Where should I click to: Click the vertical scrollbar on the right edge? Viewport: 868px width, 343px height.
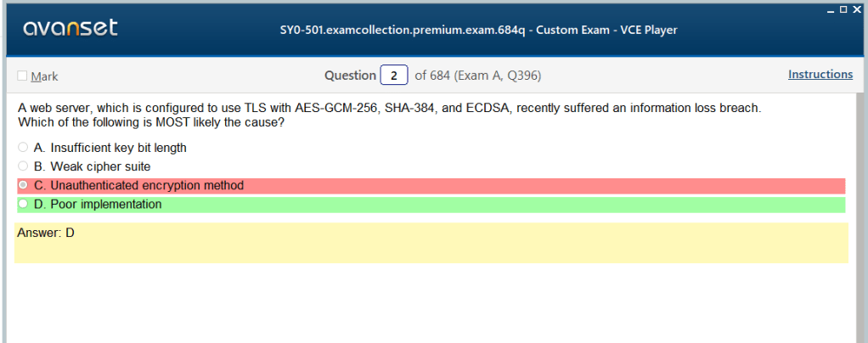[x=860, y=212]
